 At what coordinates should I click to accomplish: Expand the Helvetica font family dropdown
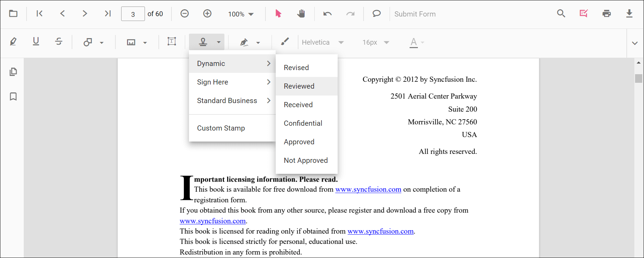(x=323, y=42)
